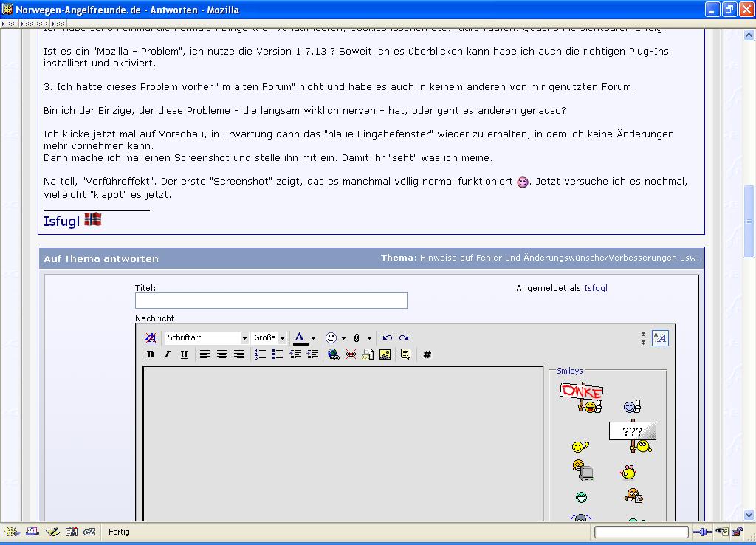Image resolution: width=756 pixels, height=545 pixels.
Task: Click the Titel input field
Action: pyautogui.click(x=271, y=301)
